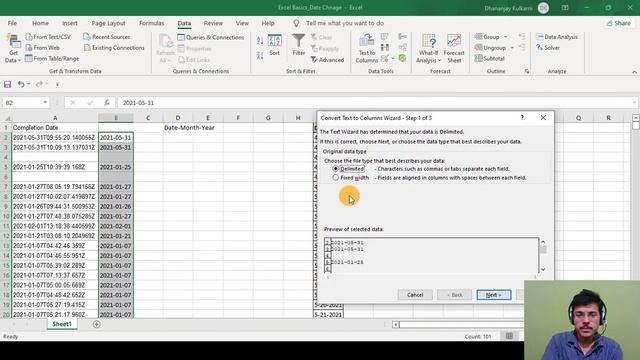The height and width of the screenshot is (360, 640).
Task: Open Recent Sources
Action: pyautogui.click(x=107, y=37)
